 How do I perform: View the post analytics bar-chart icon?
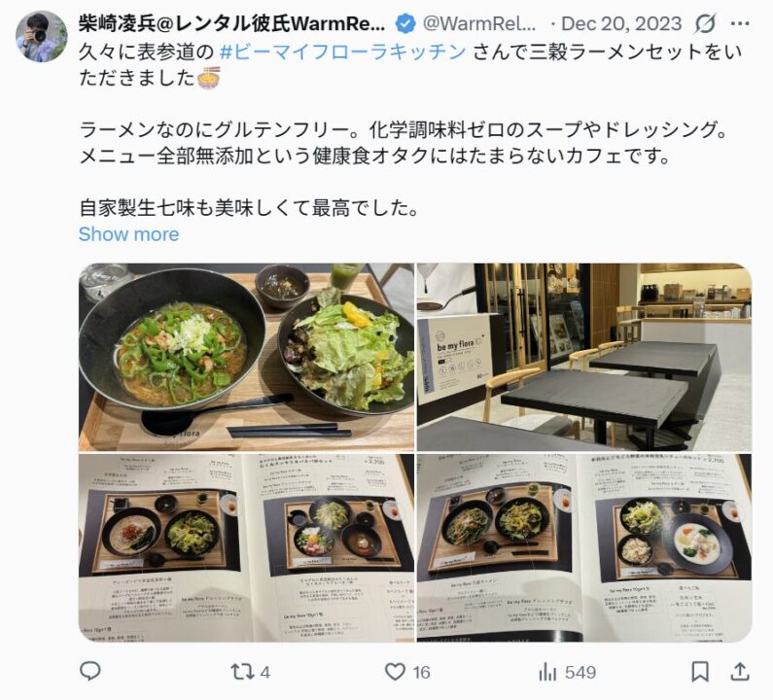(547, 672)
